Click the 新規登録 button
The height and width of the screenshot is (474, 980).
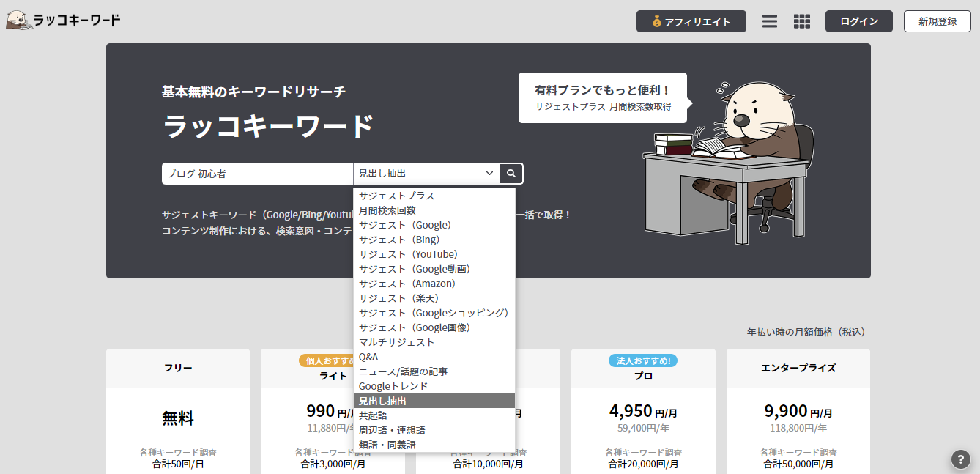click(x=938, y=21)
